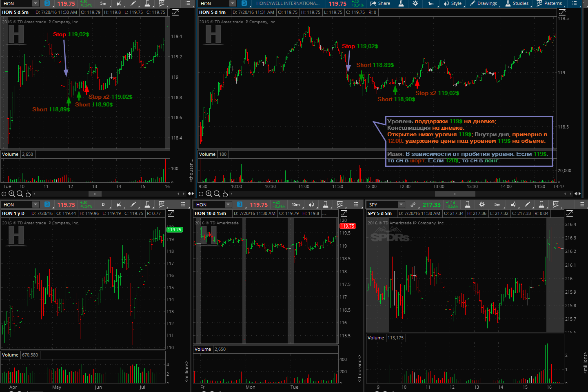Image resolution: width=588 pixels, height=392 pixels.
Task: Zoom out on the HON 1m chart
Action: pyautogui.click(x=217, y=194)
